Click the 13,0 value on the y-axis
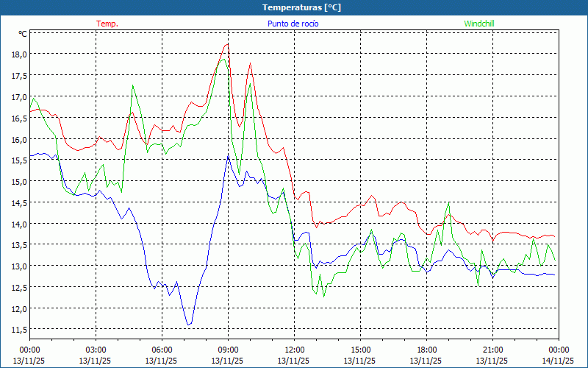 pos(18,266)
